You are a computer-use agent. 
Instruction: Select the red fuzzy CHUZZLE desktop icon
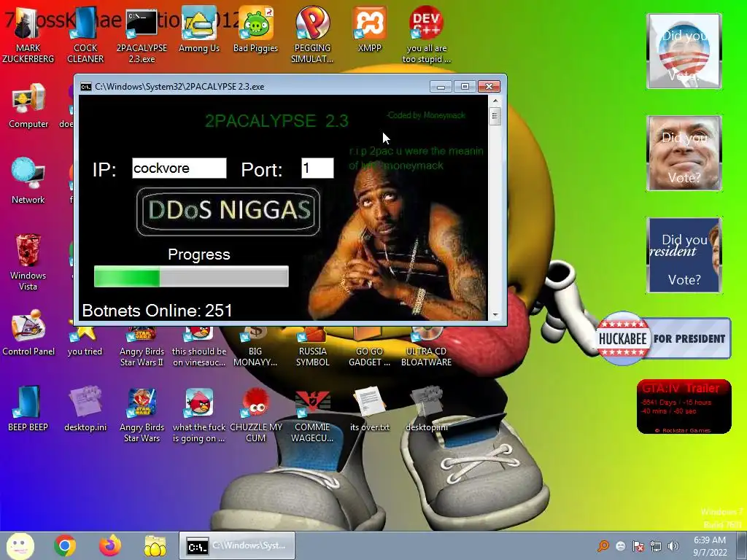pos(256,415)
